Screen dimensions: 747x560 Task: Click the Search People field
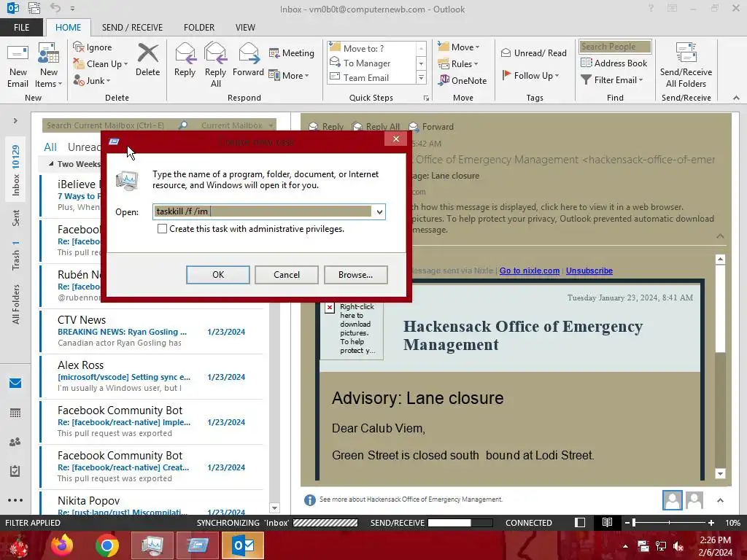tap(614, 46)
